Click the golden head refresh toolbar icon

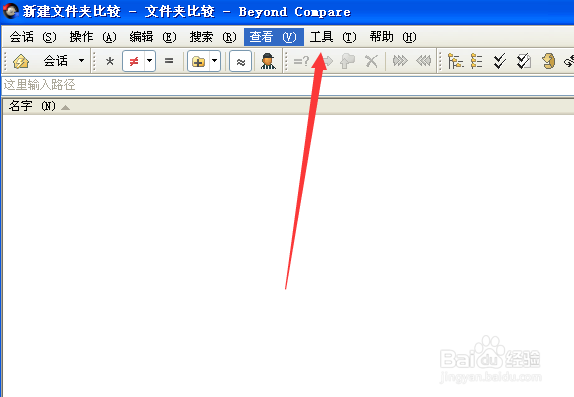pyautogui.click(x=548, y=61)
